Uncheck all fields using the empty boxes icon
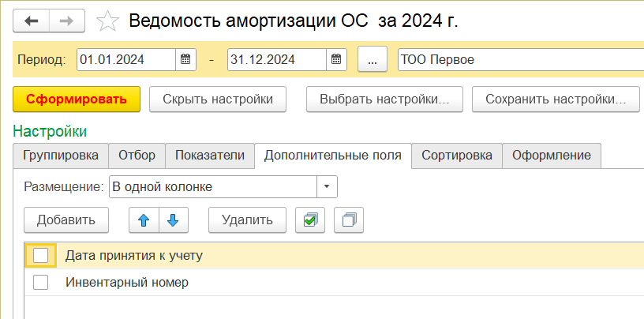Screen dimensions: 644x319 click(349, 220)
